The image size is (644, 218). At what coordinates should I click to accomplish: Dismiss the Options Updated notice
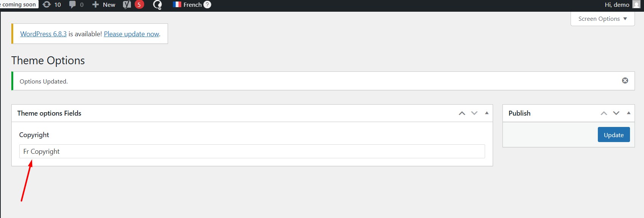[x=625, y=80]
